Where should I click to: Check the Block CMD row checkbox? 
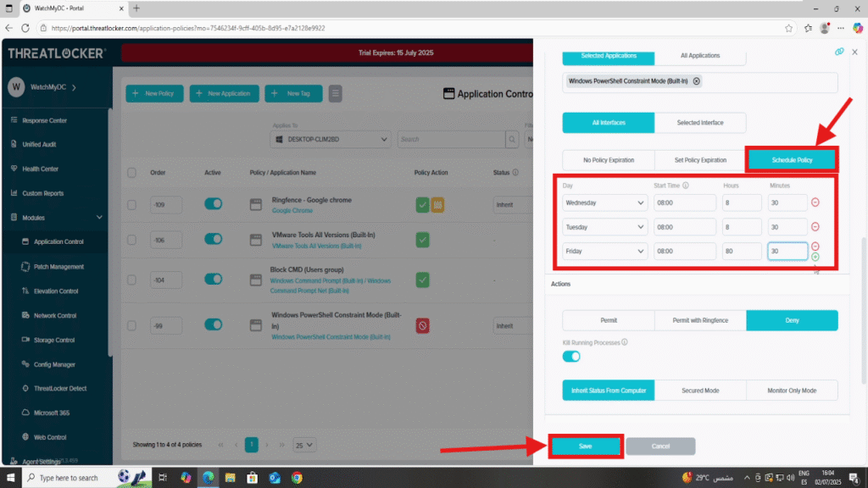tap(131, 280)
